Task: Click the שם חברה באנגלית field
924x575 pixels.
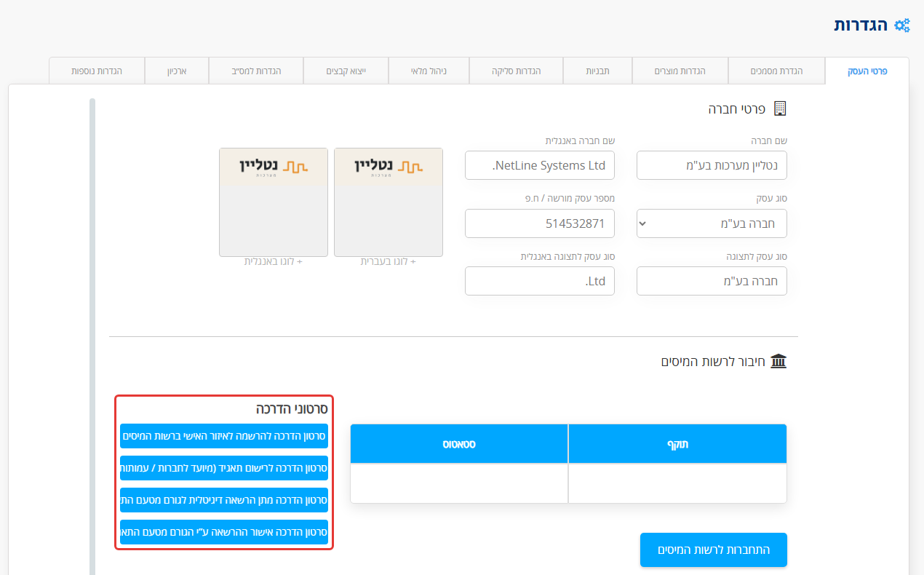Action: click(x=540, y=165)
